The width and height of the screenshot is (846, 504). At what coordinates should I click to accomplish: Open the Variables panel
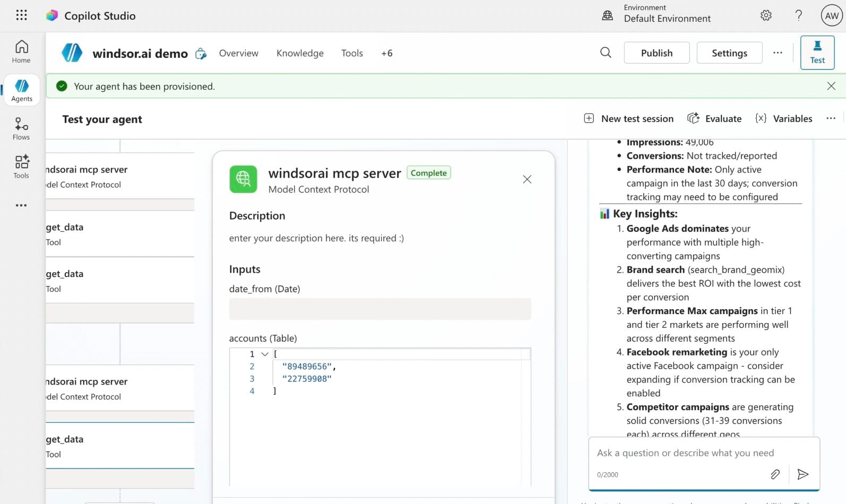[x=783, y=119]
